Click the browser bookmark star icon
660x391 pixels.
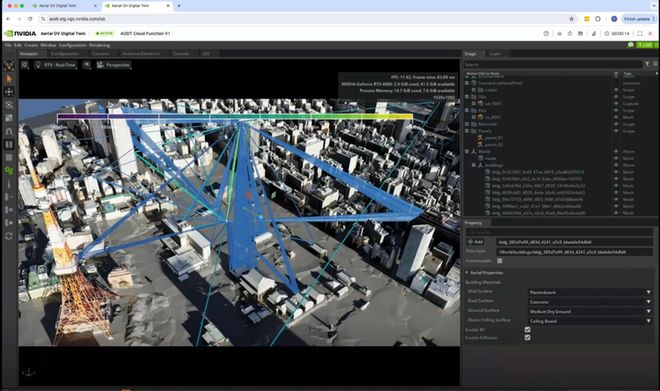(x=571, y=19)
